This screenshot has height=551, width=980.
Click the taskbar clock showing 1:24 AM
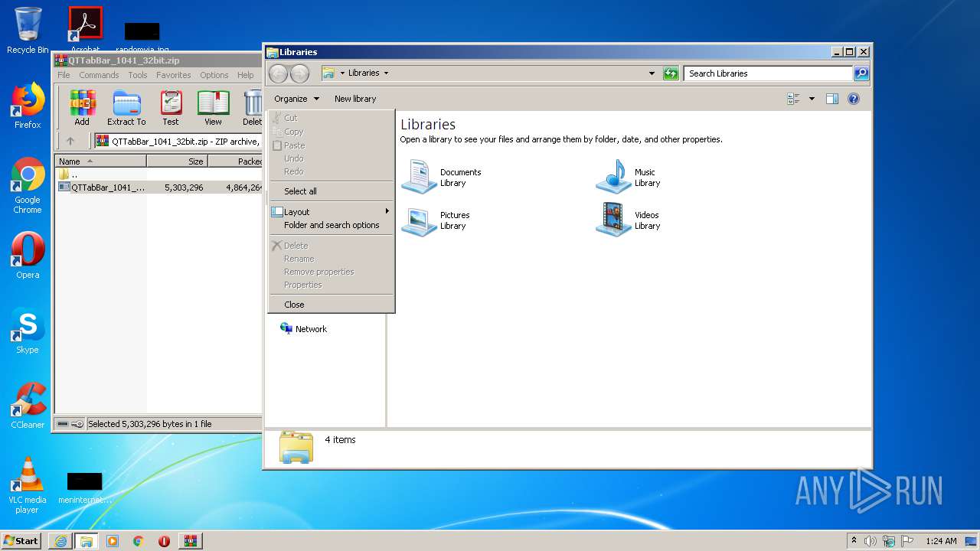point(941,541)
